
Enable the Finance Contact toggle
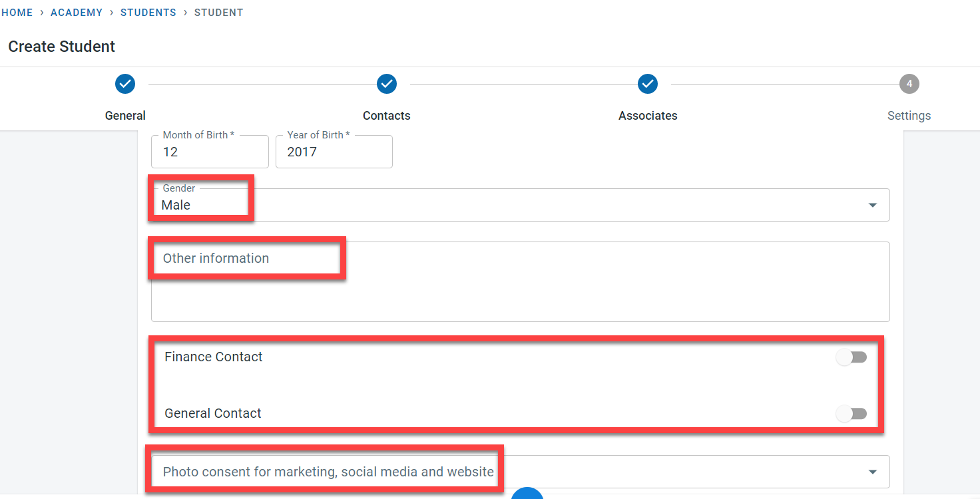(x=852, y=358)
